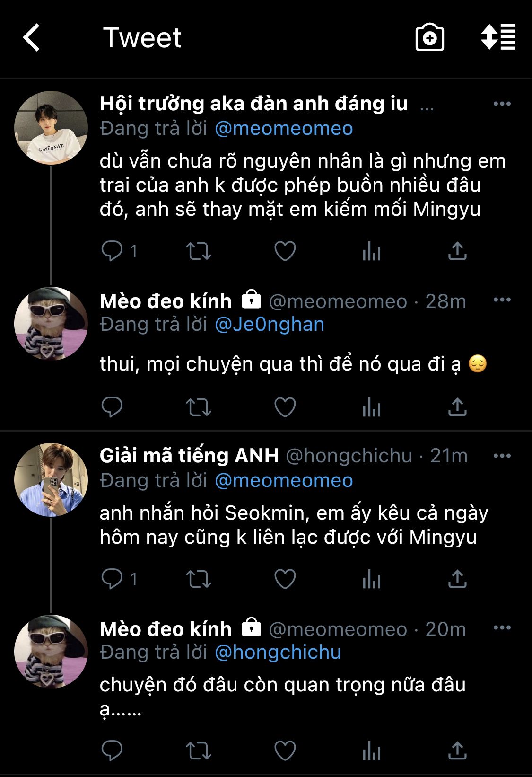The image size is (532, 777).
Task: Tap the add-photo camera icon in header
Action: point(429,37)
